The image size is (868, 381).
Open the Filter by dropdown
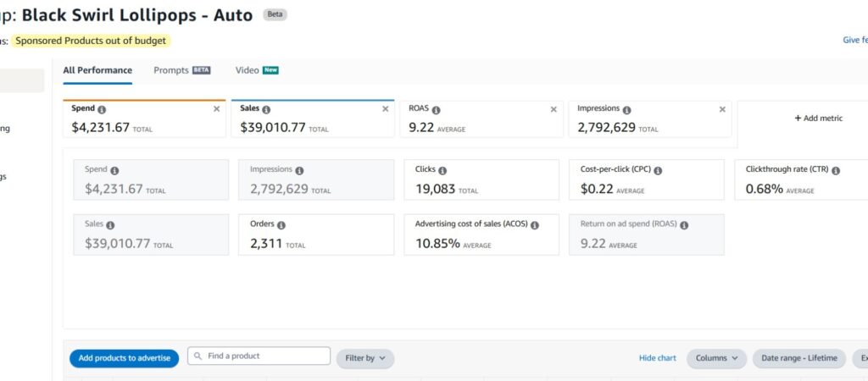click(x=364, y=358)
